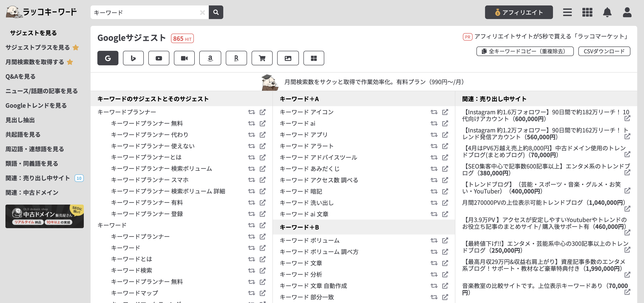Viewport: 644px width, 303px height.
Task: Click the 中古ドメイン販売屋さん banner
Action: [45, 216]
